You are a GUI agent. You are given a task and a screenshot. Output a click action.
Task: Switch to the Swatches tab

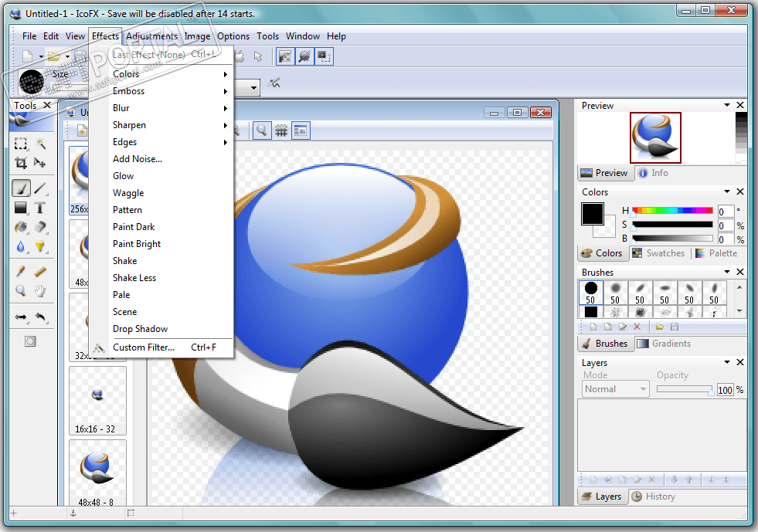click(x=659, y=253)
